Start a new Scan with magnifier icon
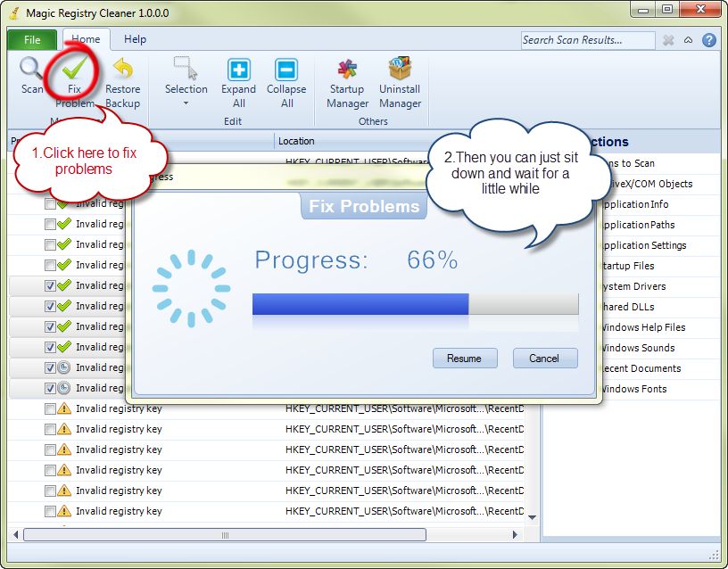Viewport: 728px width, 569px height. 31,75
